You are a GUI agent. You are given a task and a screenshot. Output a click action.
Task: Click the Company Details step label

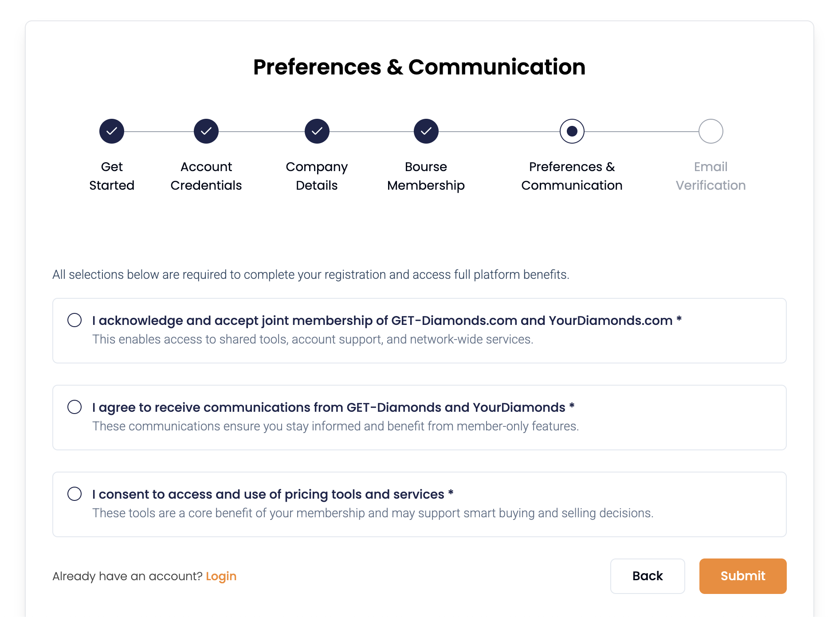coord(317,176)
